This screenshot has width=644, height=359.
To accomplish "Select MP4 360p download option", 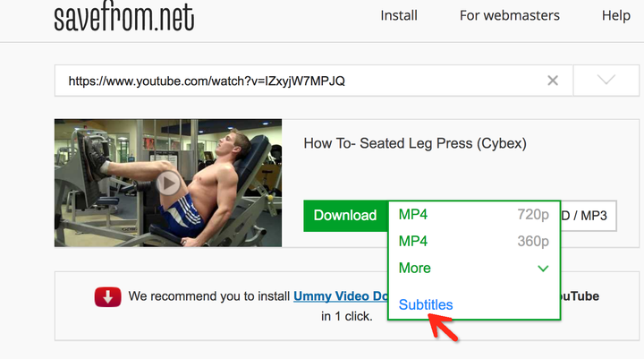I will click(474, 241).
